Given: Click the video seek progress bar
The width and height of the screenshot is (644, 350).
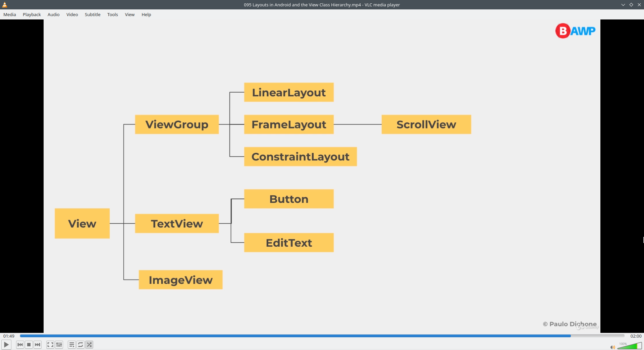Looking at the screenshot, I should point(322,336).
